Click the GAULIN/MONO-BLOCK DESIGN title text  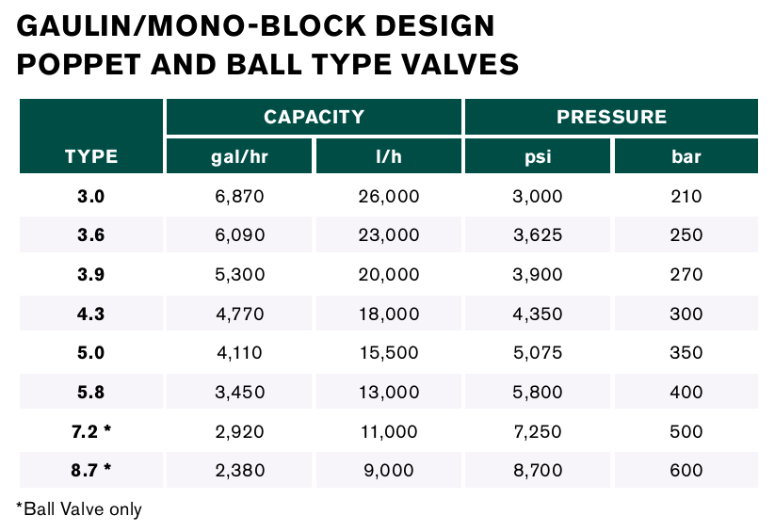[x=256, y=24]
